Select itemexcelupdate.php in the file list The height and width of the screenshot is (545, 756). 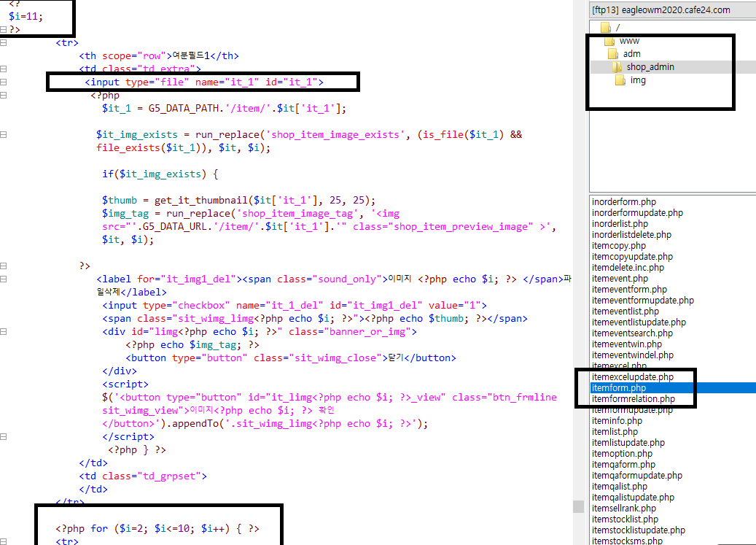(633, 377)
